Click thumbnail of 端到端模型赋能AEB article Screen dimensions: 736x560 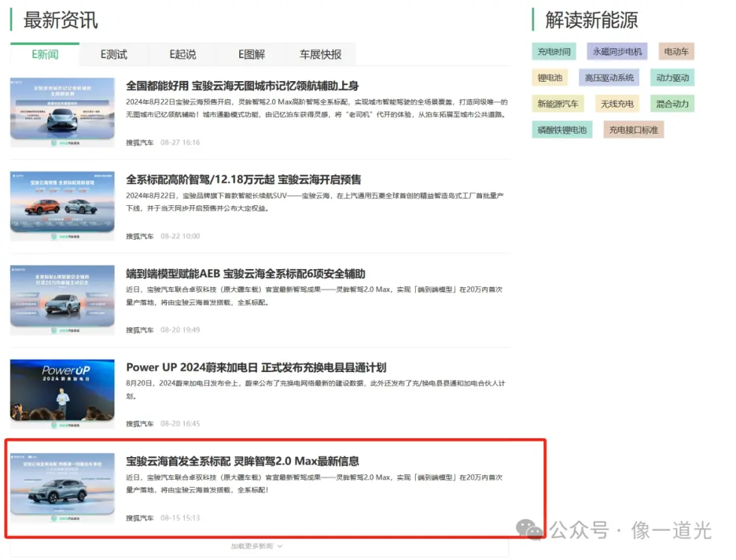point(63,300)
